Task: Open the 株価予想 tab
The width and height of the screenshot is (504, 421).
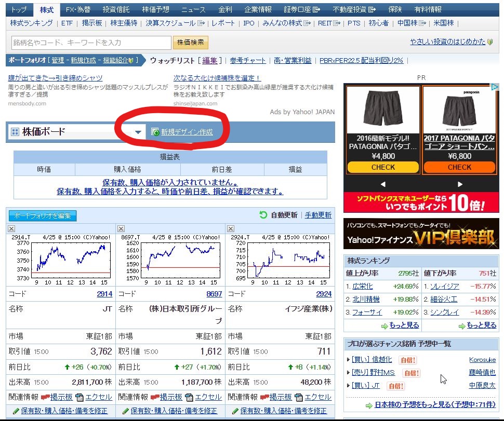Action: 155,10
